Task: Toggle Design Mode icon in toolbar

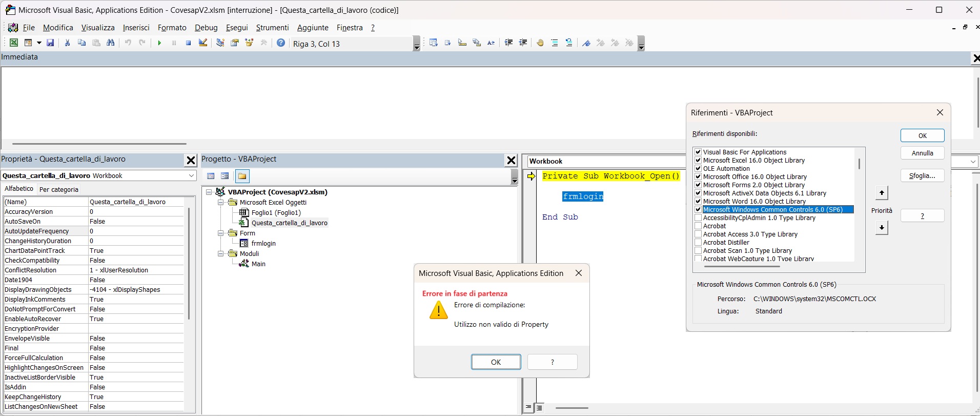Action: 203,43
